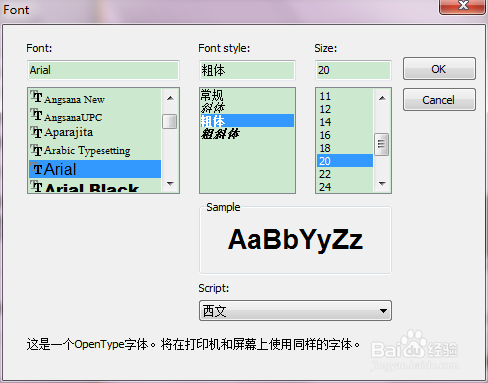Open the Script dropdown showing 西文

tap(295, 311)
